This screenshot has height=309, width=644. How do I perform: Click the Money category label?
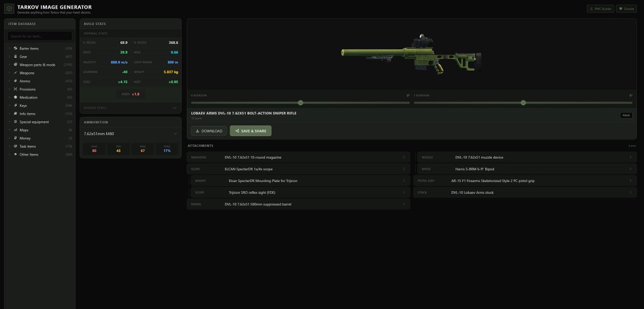pyautogui.click(x=25, y=138)
